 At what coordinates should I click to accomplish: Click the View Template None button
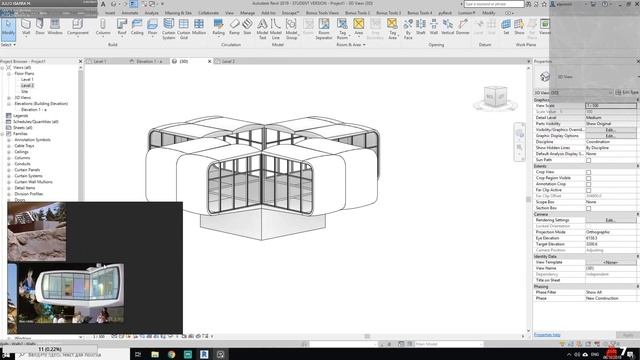pos(610,262)
